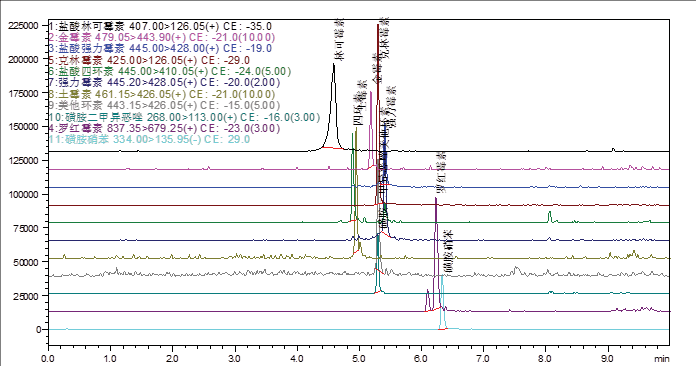Select legend entry 7 强力霉素 445.20>428.05
The width and height of the screenshot is (696, 366).
164,83
